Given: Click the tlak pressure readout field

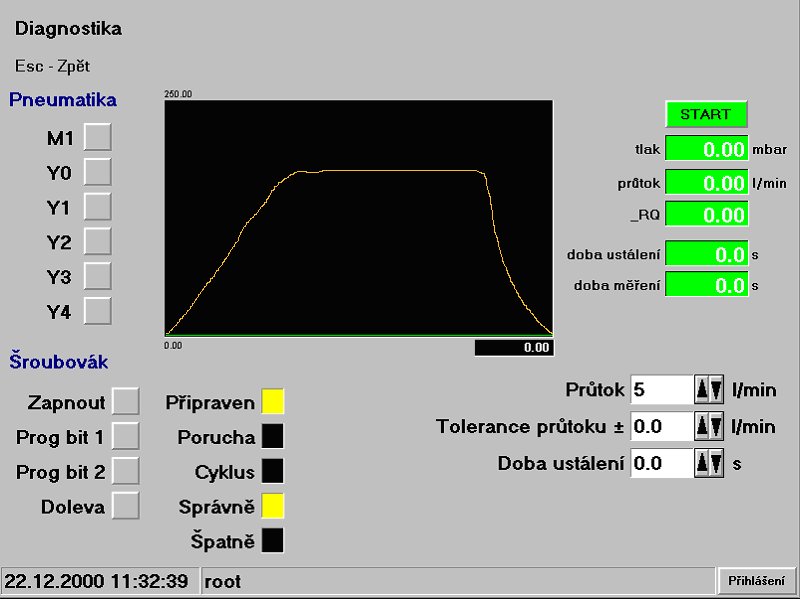Looking at the screenshot, I should tap(706, 150).
